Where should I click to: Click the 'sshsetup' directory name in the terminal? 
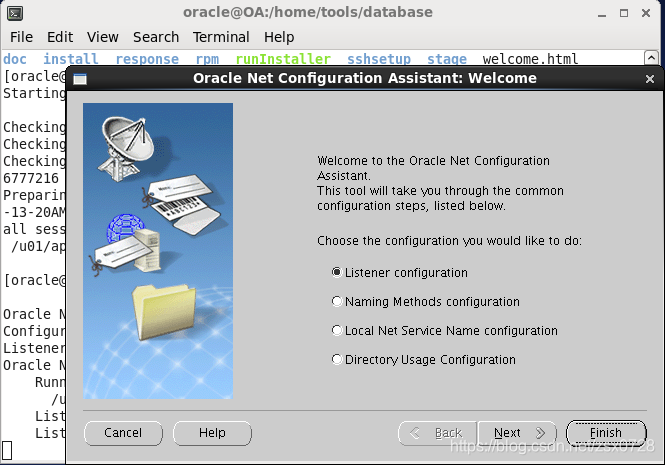click(x=379, y=59)
